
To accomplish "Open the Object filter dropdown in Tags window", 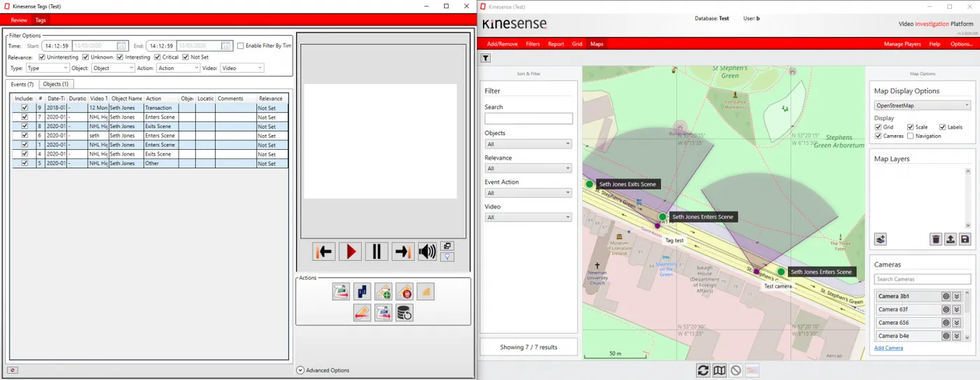I will pos(113,68).
